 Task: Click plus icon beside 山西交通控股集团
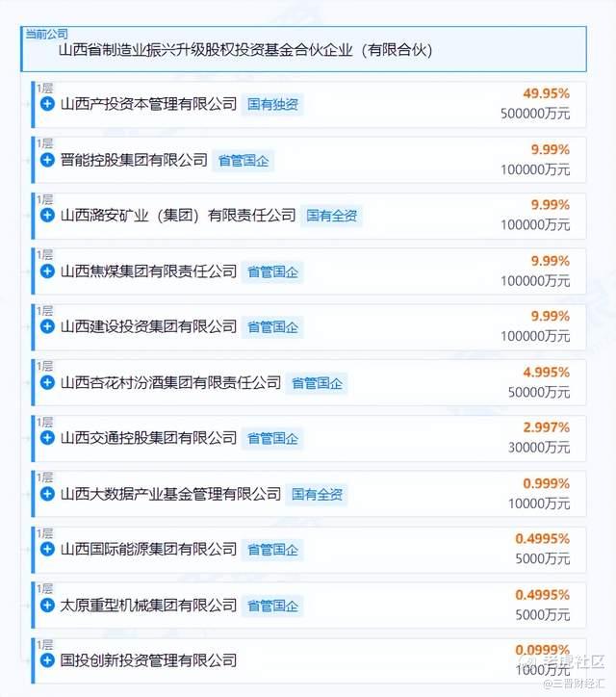(47, 438)
